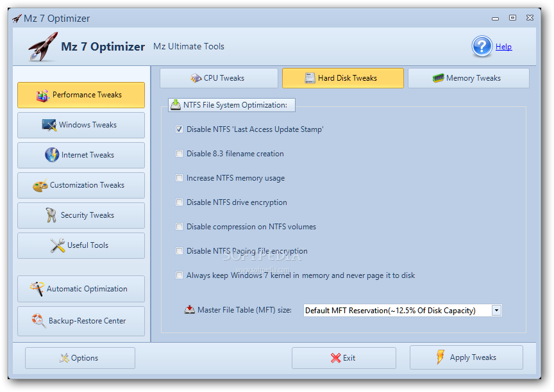Image resolution: width=554 pixels, height=392 pixels.
Task: Check Disable NTFS Paging File encryption
Action: (179, 251)
